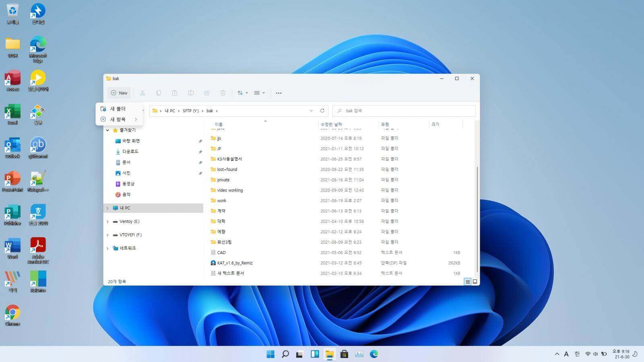Open the PowerPoint desktop icon
The width and height of the screenshot is (644, 362).
13,181
